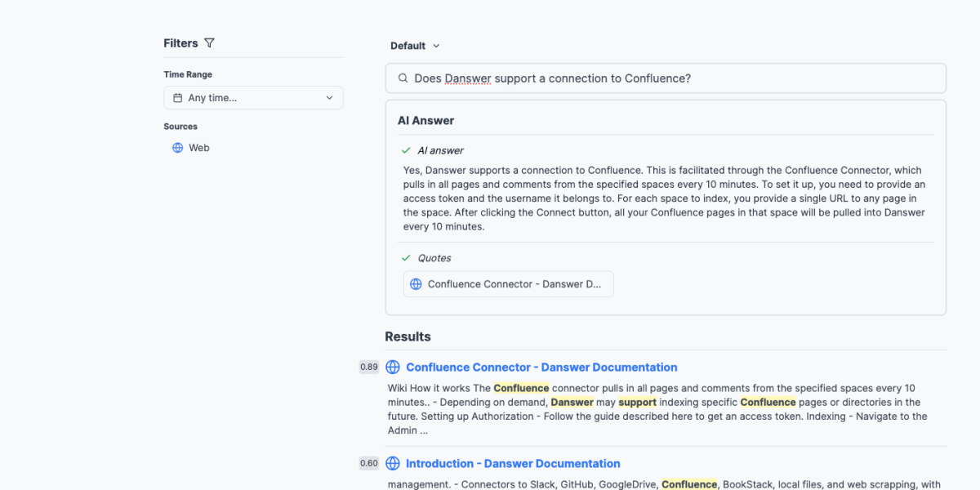Screen dimensions: 980x490
Task: Toggle the Web source filter label
Action: (199, 148)
